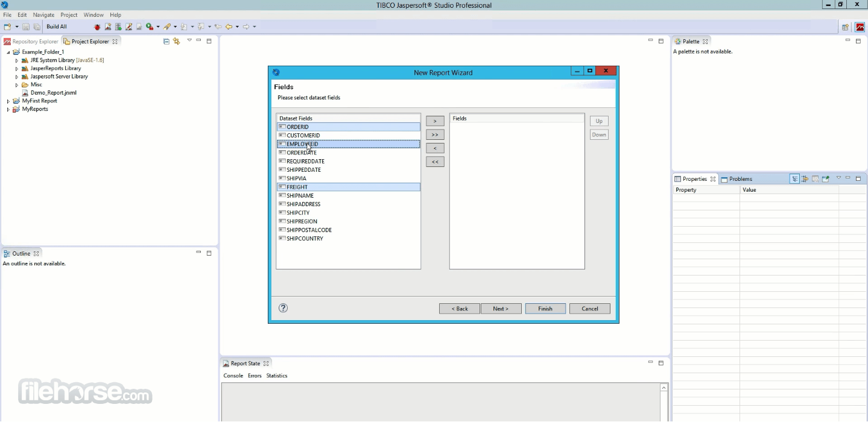Click the Run with toolbox toolbar icon
Screen dimensions: 868x422
150,27
